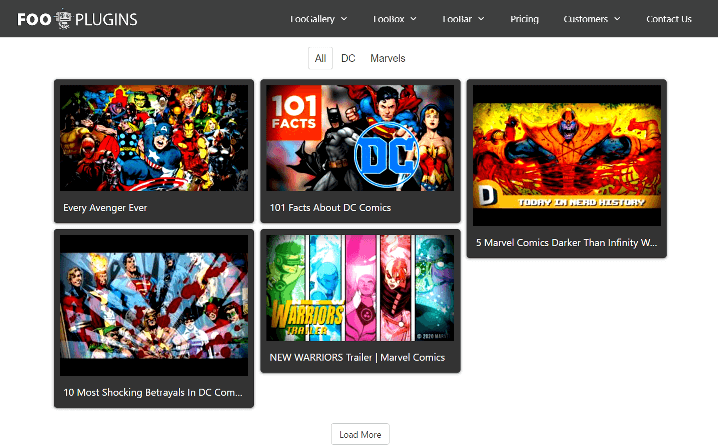Click the FooPlugins logo
718x448 pixels.
click(77, 19)
